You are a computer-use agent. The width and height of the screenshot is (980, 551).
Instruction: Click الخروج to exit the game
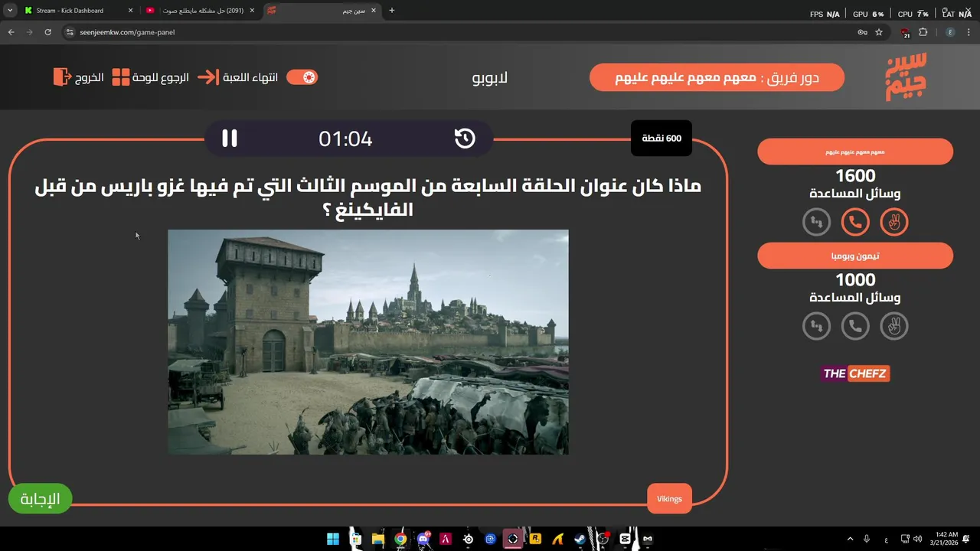(x=78, y=77)
